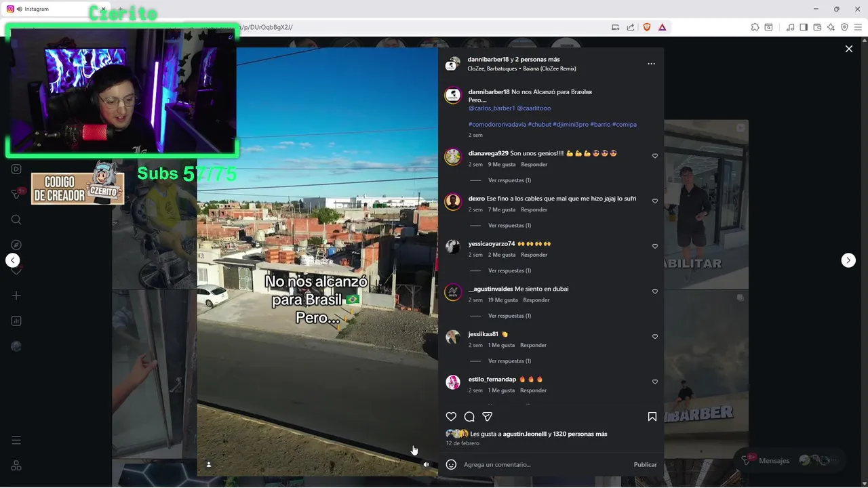
Task: Open Reels from the Instagram sidebar
Action: click(16, 169)
